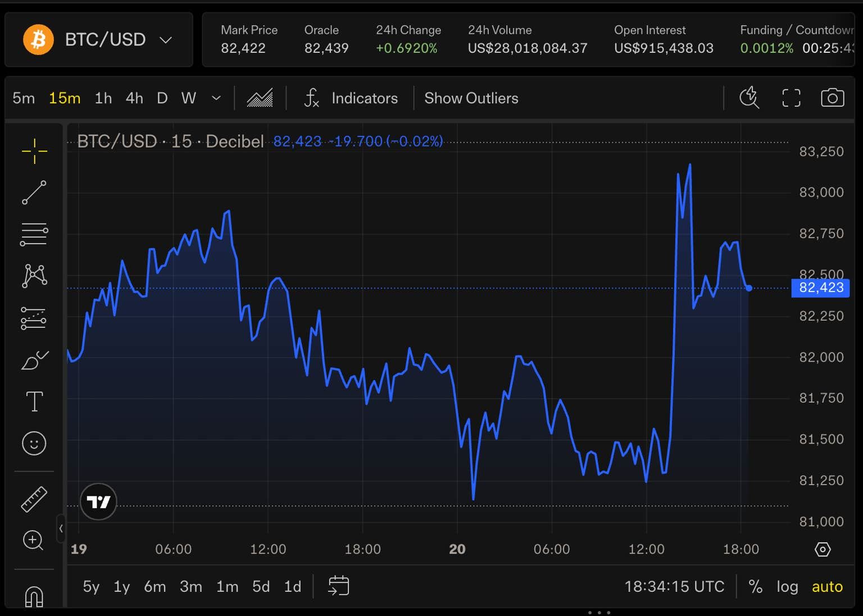863x616 pixels.
Task: Select the 15m timeframe
Action: point(65,98)
